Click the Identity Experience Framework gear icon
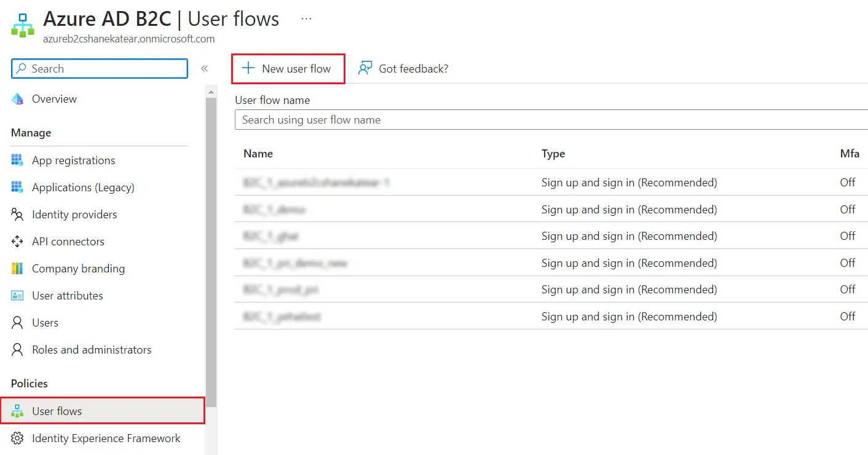 (x=17, y=438)
